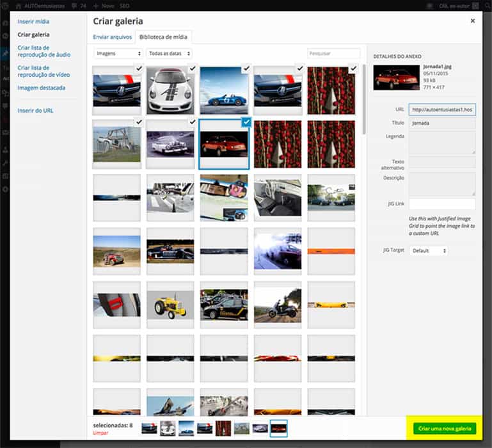Screen dimensions: 492x448
Task: Select the Biblioteca de mídia tab
Action: [x=164, y=36]
